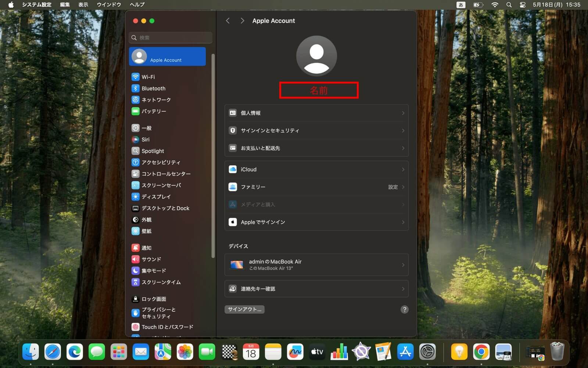
Task: Open the iCloud row
Action: tap(316, 169)
